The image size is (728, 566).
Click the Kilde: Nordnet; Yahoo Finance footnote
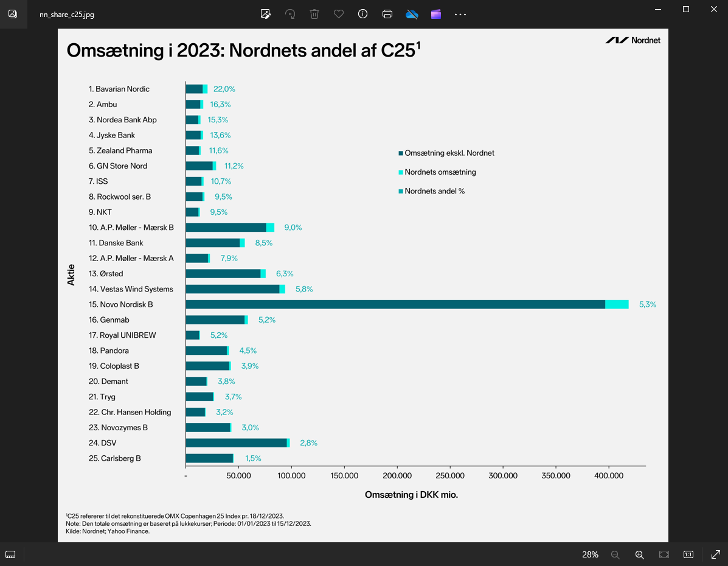[x=108, y=531]
